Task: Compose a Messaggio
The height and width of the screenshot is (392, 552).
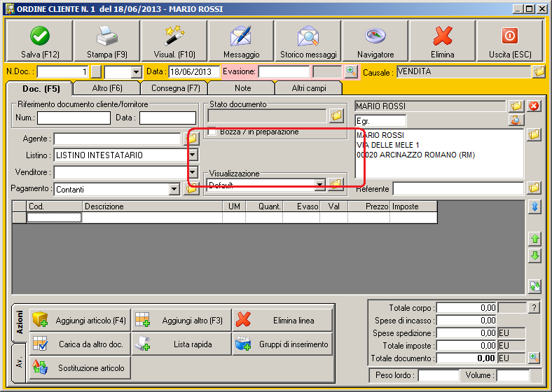Action: point(241,41)
